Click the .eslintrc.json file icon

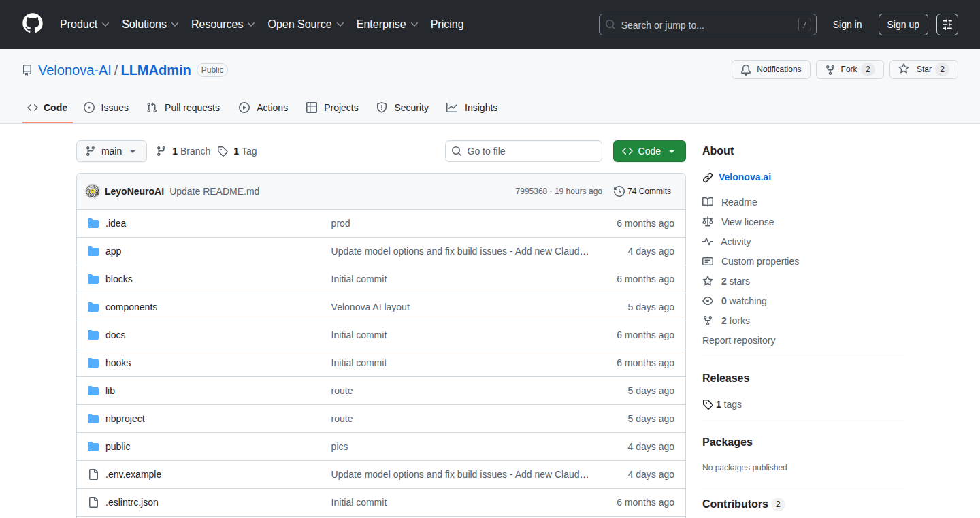click(x=93, y=502)
